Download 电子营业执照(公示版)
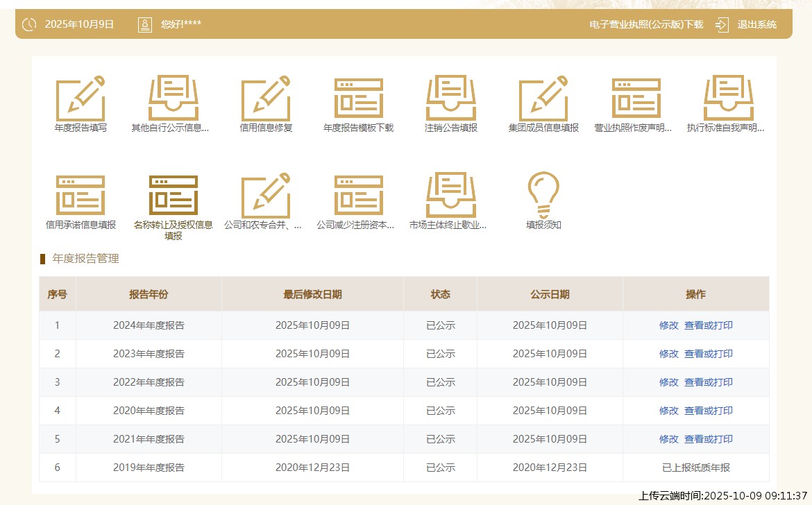 (645, 25)
